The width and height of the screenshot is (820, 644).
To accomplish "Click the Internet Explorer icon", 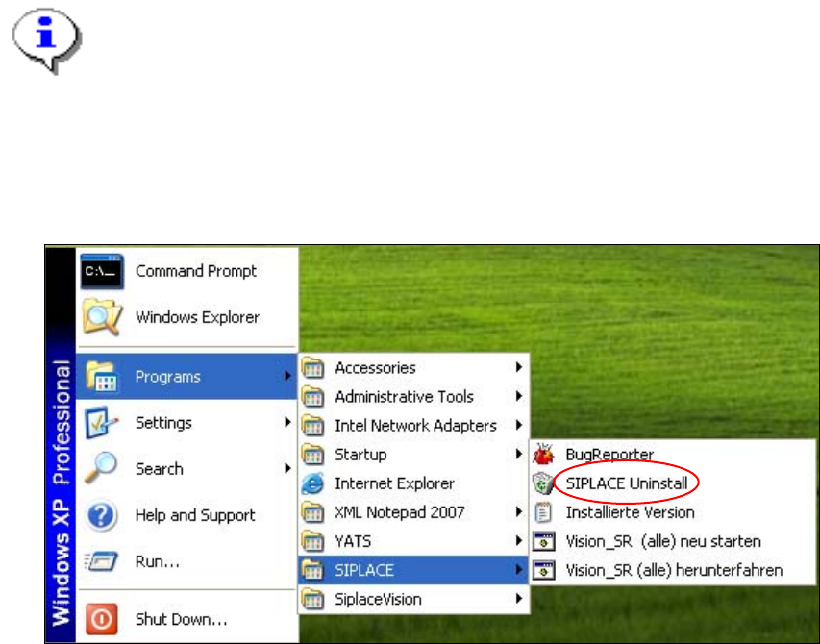I will 312,483.
